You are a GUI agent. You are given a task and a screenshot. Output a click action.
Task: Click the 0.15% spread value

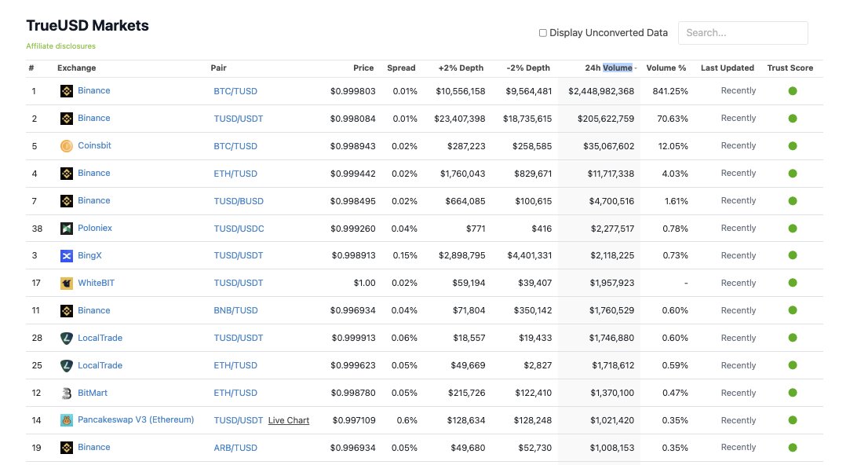coord(404,255)
